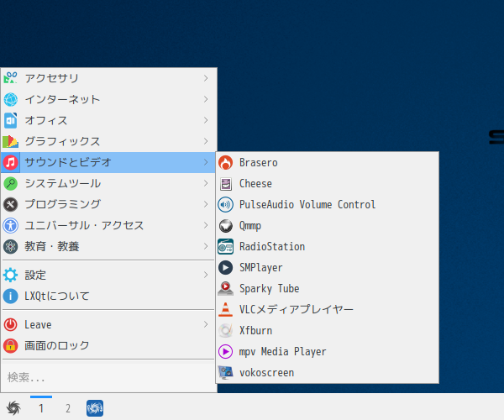Expand the インターネット submenu arrow
The image size is (504, 420).
(x=206, y=99)
